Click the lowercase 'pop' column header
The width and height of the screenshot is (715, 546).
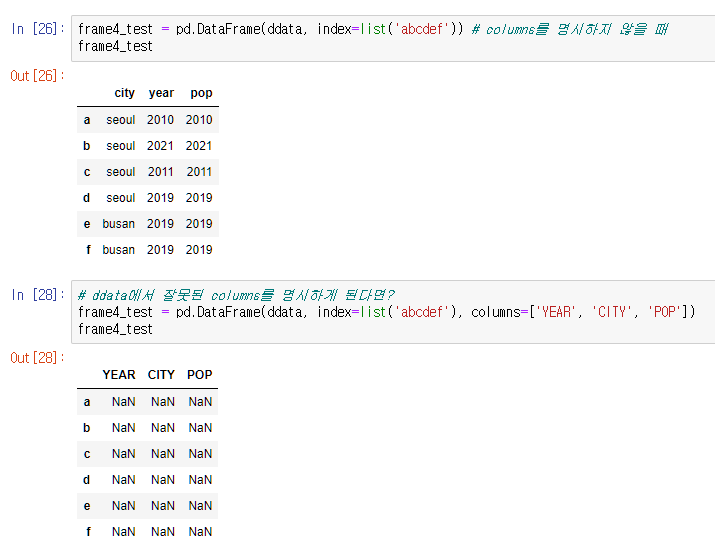click(x=201, y=93)
